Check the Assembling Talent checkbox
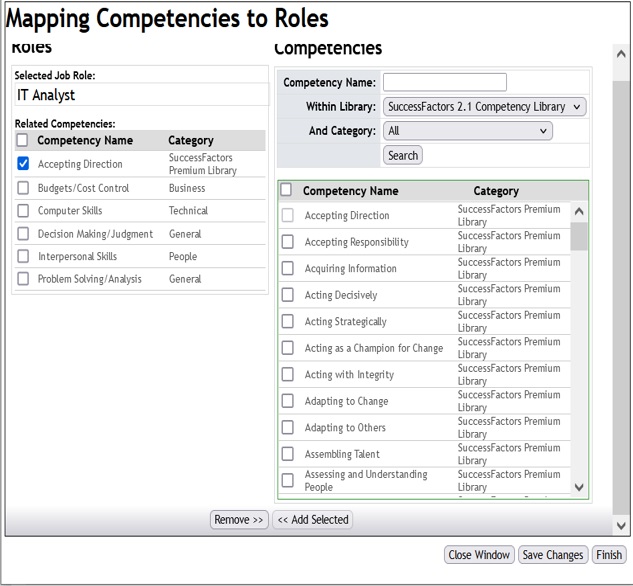 (x=287, y=454)
